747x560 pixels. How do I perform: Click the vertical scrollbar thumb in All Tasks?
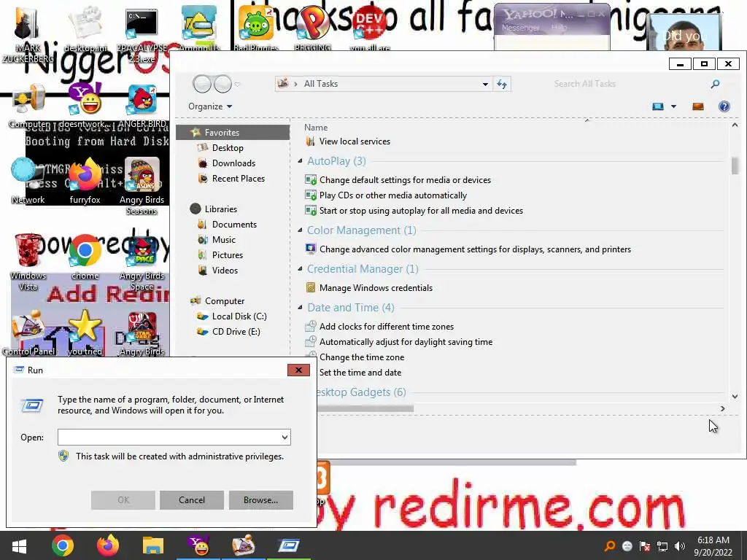tap(735, 166)
